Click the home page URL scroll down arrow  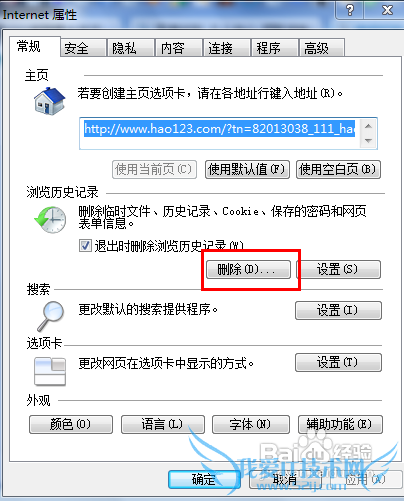(368, 141)
